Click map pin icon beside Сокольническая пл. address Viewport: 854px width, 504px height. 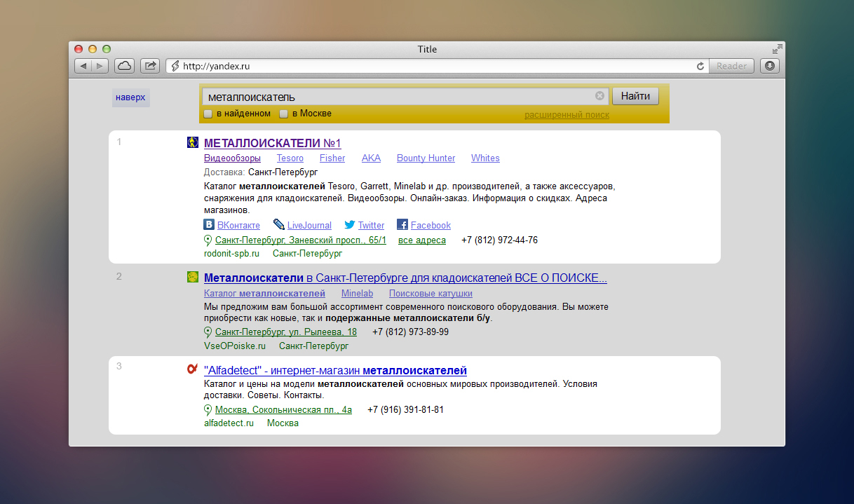[208, 410]
